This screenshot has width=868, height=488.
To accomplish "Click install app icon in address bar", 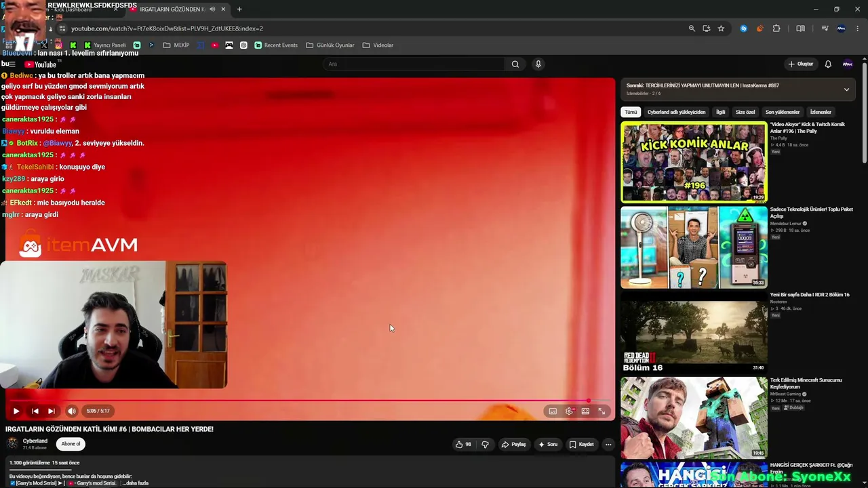I will [707, 28].
